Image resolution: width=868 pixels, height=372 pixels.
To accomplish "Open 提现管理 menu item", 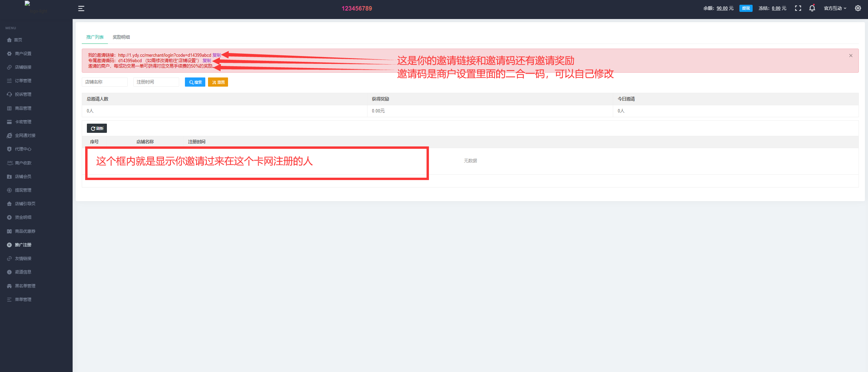I will pos(23,190).
